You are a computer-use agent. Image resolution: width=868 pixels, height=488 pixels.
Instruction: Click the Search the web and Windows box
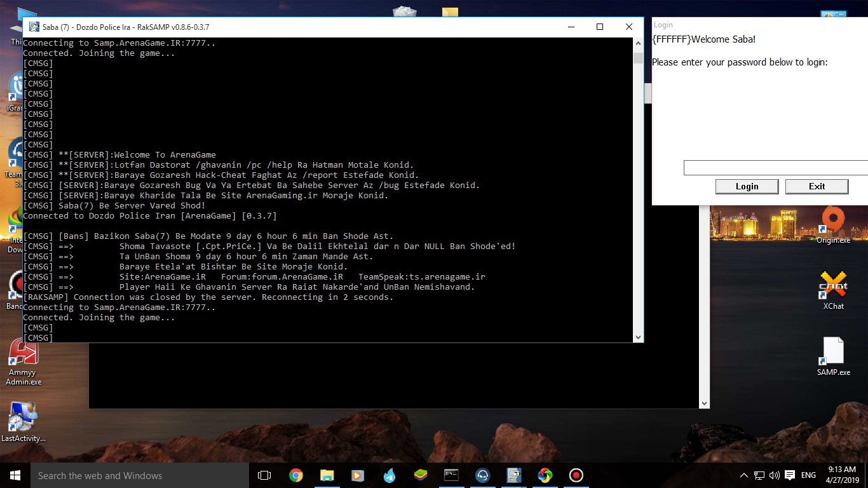tap(140, 475)
